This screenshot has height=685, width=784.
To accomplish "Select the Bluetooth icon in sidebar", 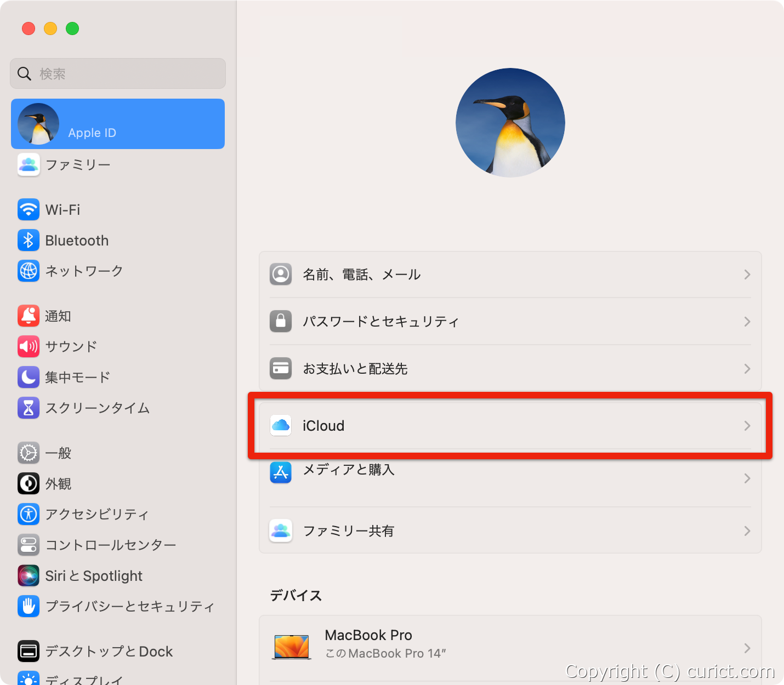I will 29,240.
